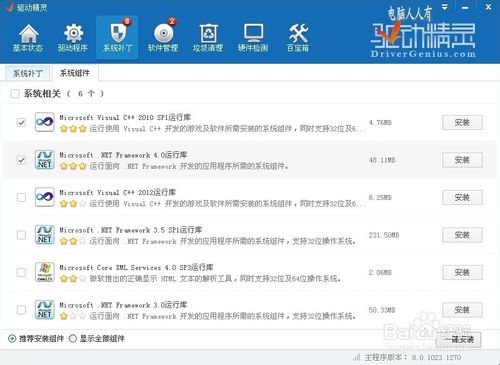Check the Core XML Services 4.0 checkbox
The image size is (500, 365).
pos(21,272)
